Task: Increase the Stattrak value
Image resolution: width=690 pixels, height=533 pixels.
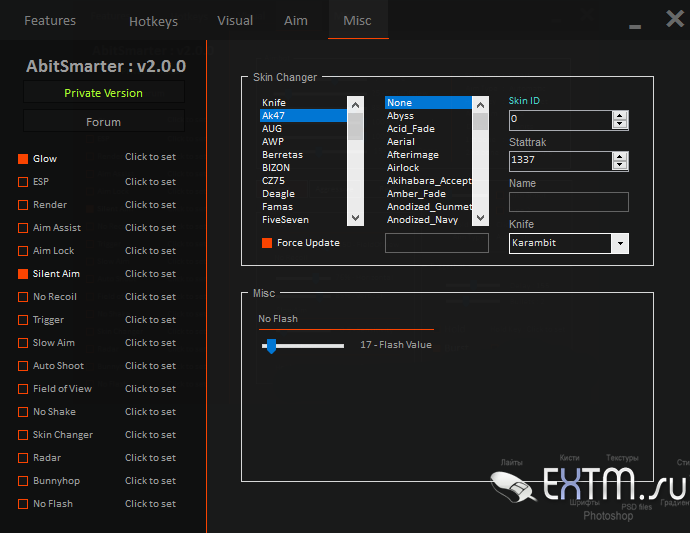Action: point(620,157)
